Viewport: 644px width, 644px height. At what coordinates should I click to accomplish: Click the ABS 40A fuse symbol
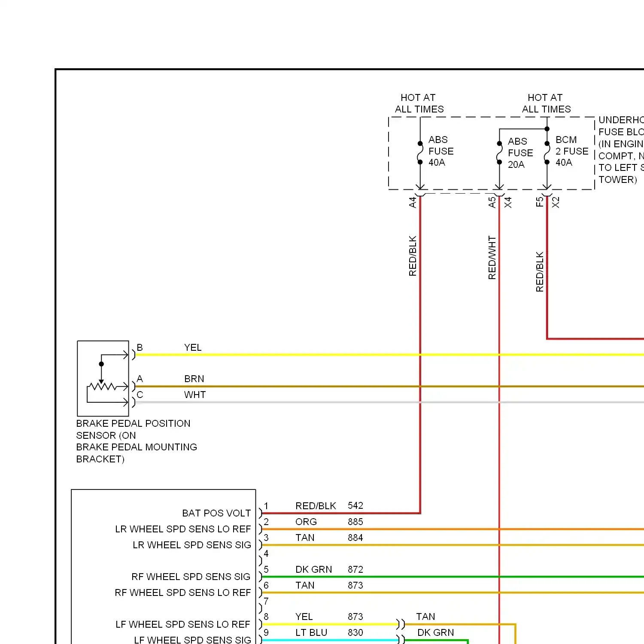tap(420, 153)
